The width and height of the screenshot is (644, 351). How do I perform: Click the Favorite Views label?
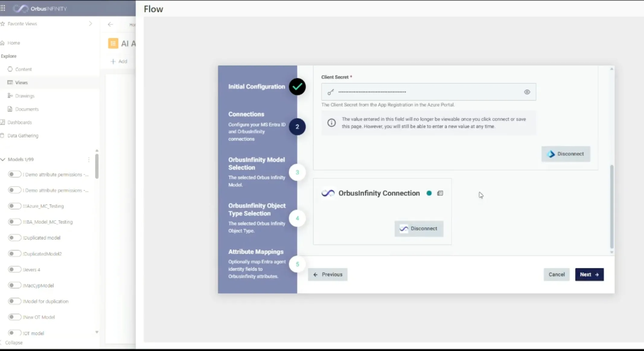click(x=22, y=24)
